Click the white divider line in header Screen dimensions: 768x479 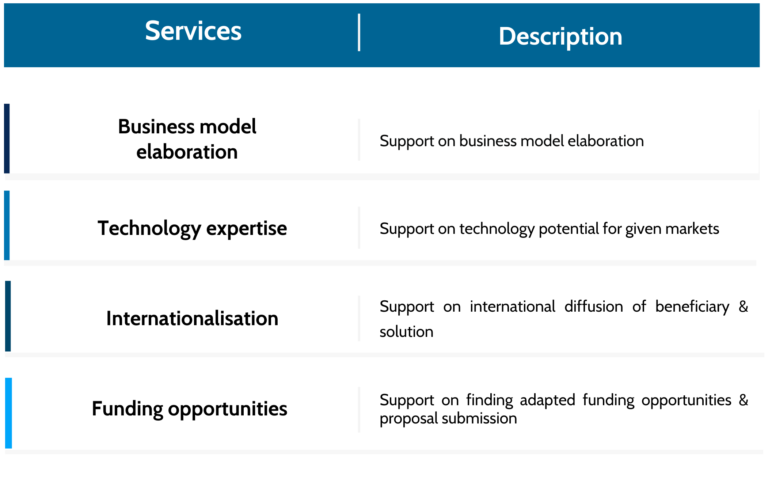point(359,32)
